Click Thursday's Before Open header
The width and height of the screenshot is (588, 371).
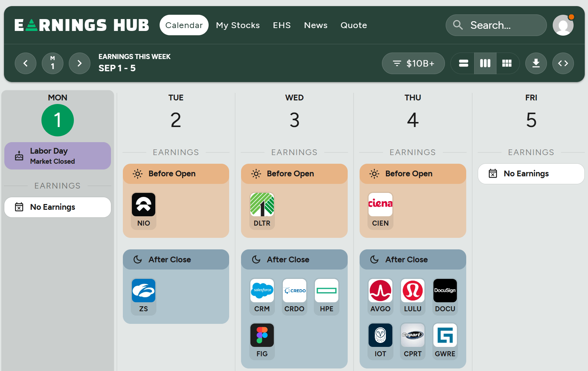[x=413, y=174]
